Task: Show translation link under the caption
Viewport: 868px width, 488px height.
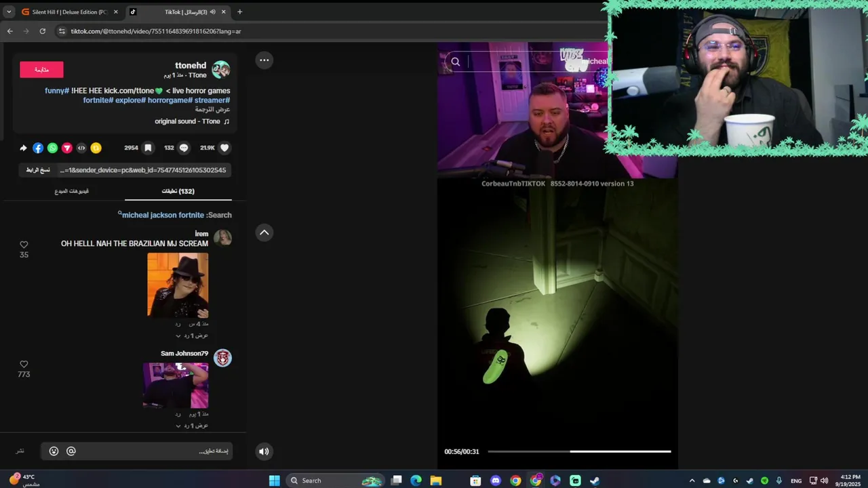Action: [213, 109]
